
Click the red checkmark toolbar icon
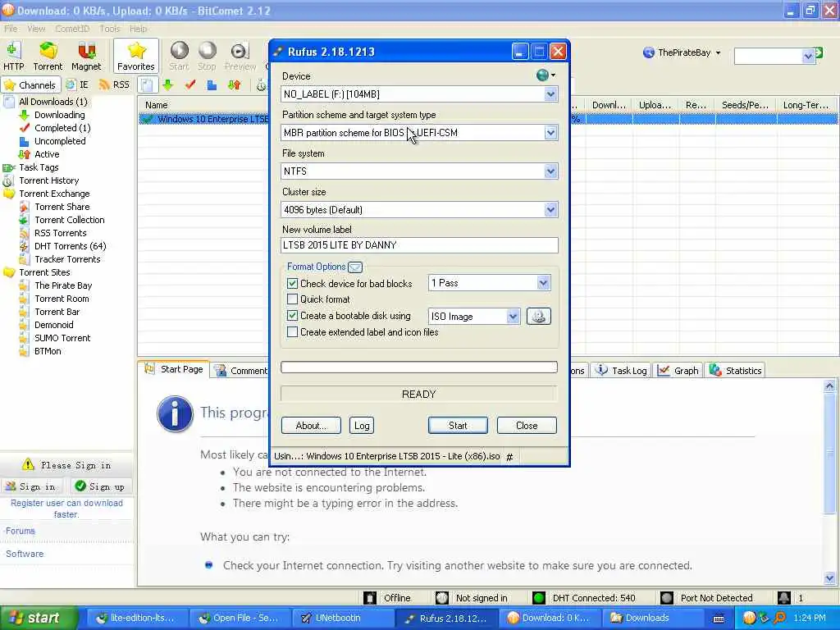(x=190, y=84)
